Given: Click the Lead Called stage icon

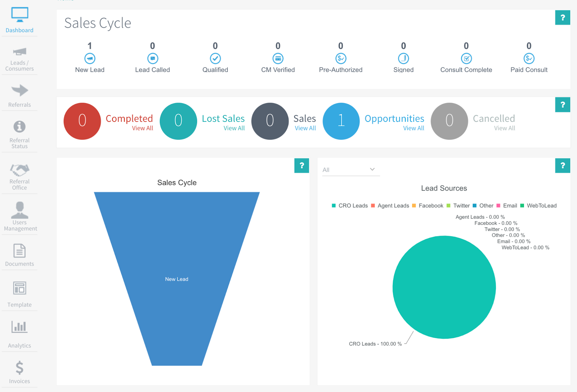Looking at the screenshot, I should pos(153,58).
